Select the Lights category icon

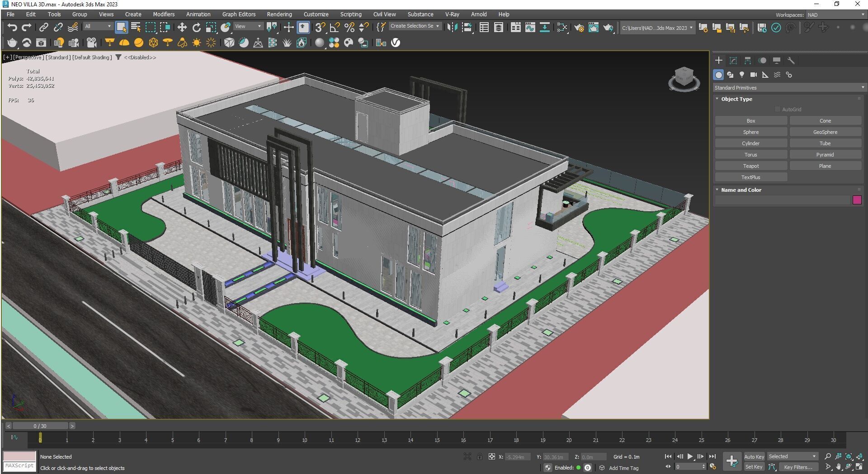point(742,75)
